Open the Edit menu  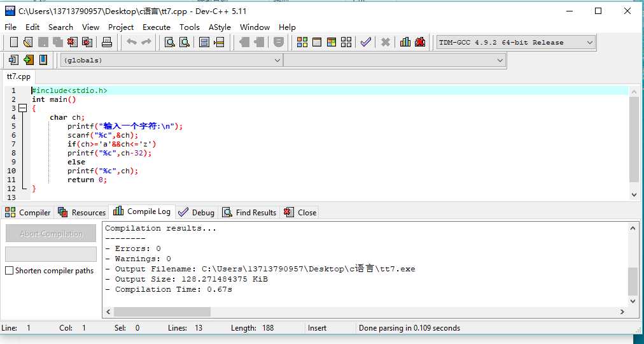[32, 27]
